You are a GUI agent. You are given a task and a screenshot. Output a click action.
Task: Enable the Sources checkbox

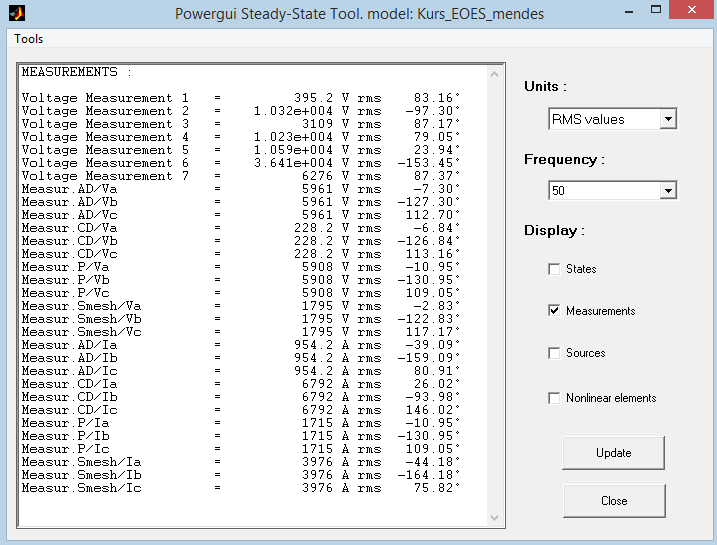click(554, 353)
